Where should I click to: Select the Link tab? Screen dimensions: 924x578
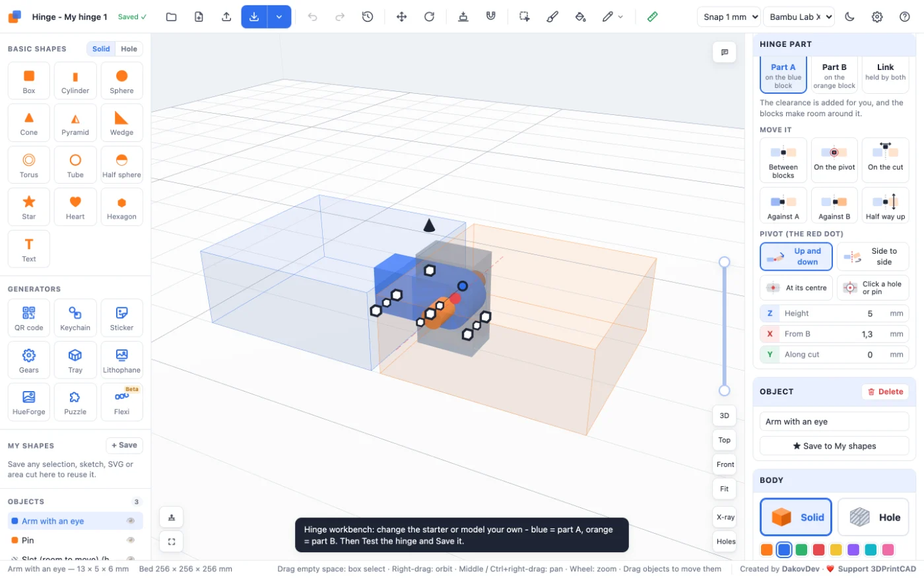[x=885, y=75]
